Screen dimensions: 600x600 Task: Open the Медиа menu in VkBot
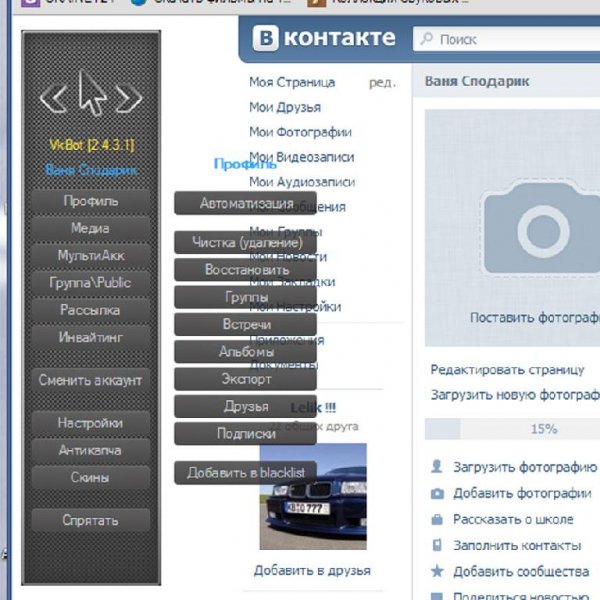pos(91,228)
